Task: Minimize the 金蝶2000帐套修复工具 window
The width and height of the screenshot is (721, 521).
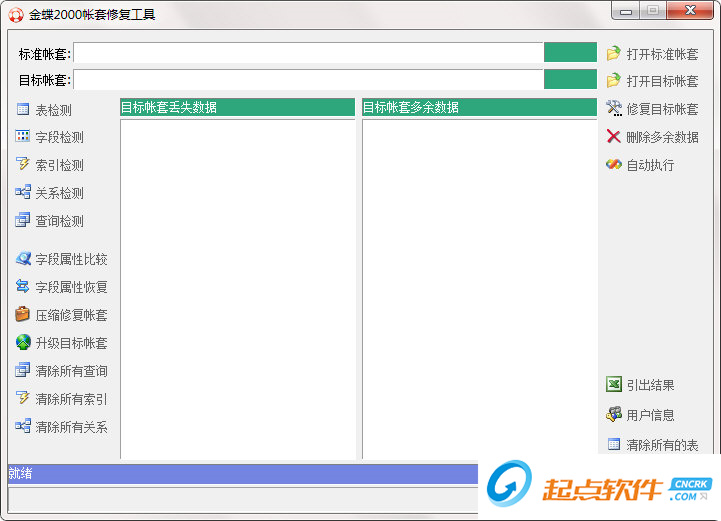Action: [625, 11]
